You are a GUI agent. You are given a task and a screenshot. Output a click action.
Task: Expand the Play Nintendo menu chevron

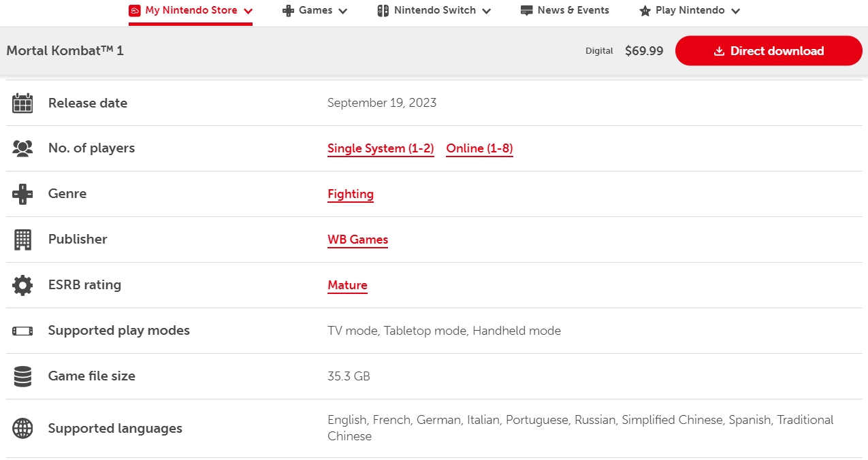(x=735, y=11)
